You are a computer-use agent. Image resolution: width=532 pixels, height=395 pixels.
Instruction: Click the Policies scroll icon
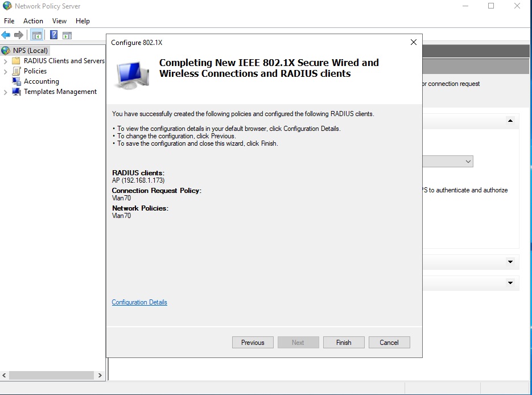coord(16,71)
